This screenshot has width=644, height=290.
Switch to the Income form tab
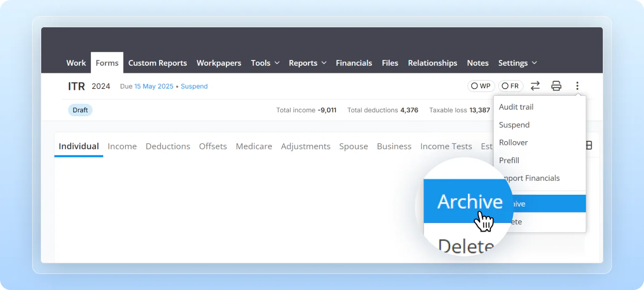(x=122, y=146)
